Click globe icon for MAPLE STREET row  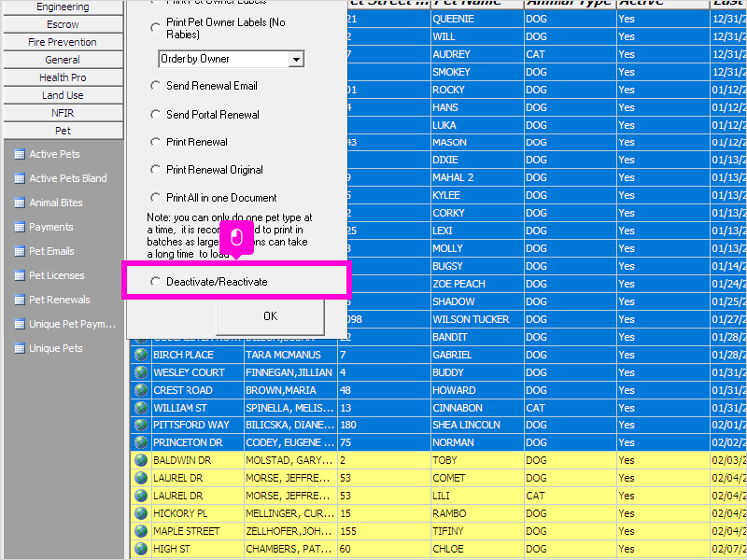click(x=141, y=531)
